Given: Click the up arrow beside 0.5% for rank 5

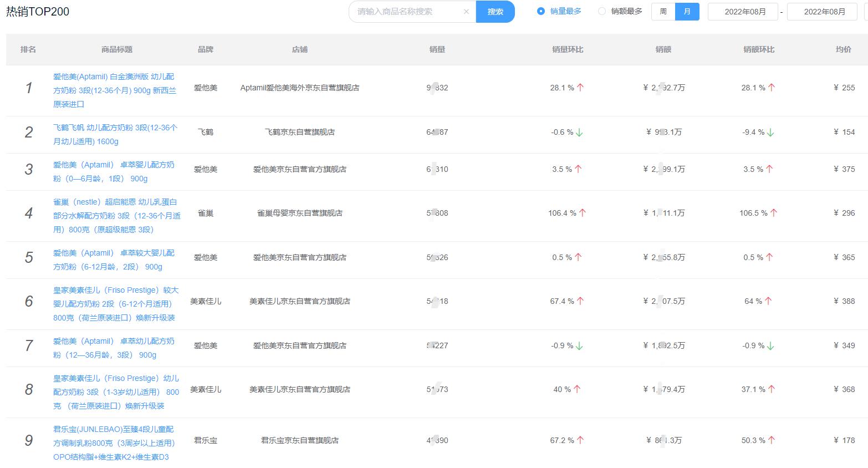Looking at the screenshot, I should click(x=579, y=257).
